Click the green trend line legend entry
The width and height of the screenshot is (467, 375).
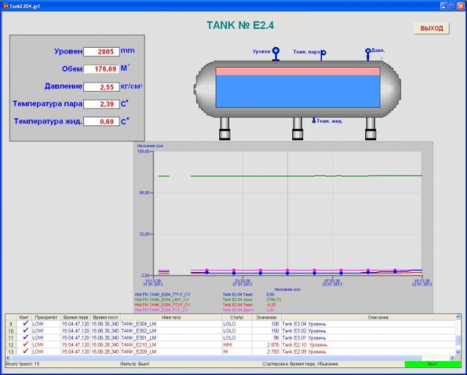tap(162, 300)
